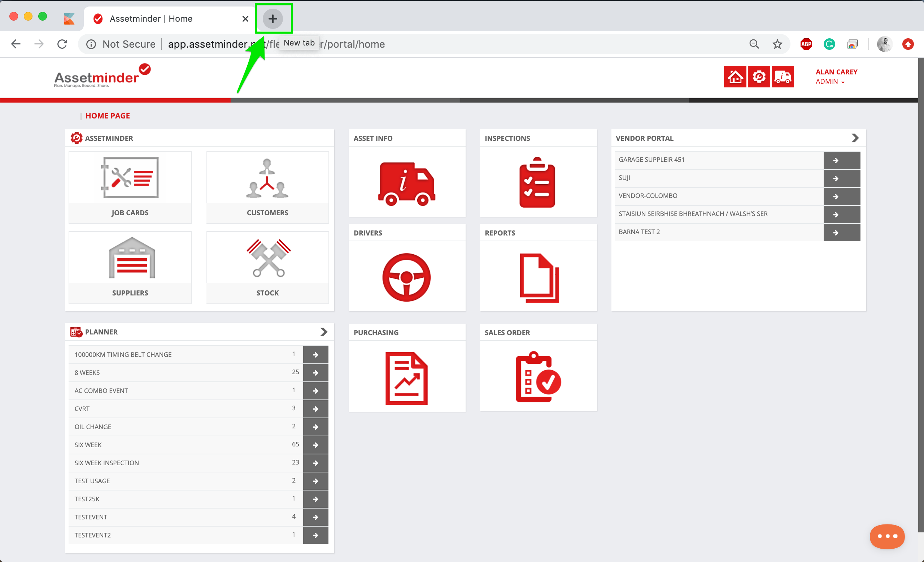Open the Customers tile

tap(267, 187)
